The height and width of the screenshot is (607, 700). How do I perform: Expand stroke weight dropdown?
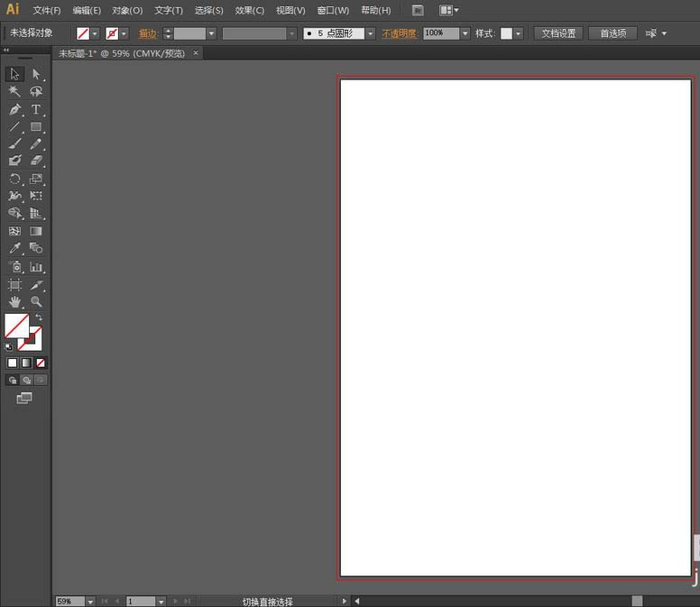point(212,33)
